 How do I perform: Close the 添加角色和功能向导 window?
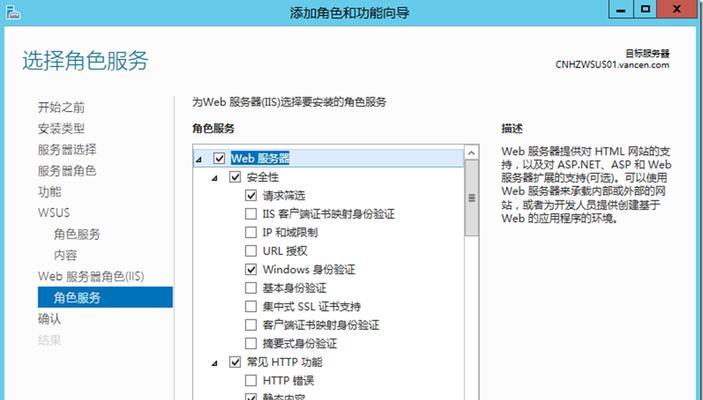tap(677, 9)
